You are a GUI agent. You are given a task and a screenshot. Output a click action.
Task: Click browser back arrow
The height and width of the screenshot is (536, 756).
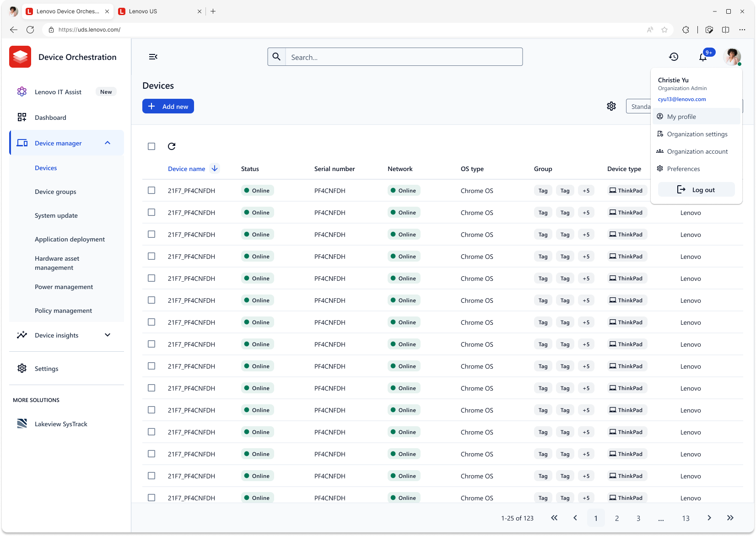(14, 29)
